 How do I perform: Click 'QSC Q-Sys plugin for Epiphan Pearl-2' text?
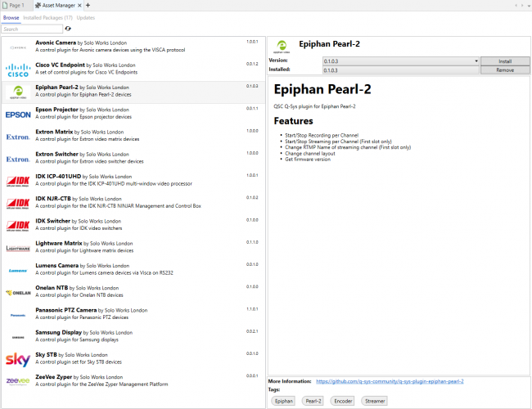coord(314,106)
